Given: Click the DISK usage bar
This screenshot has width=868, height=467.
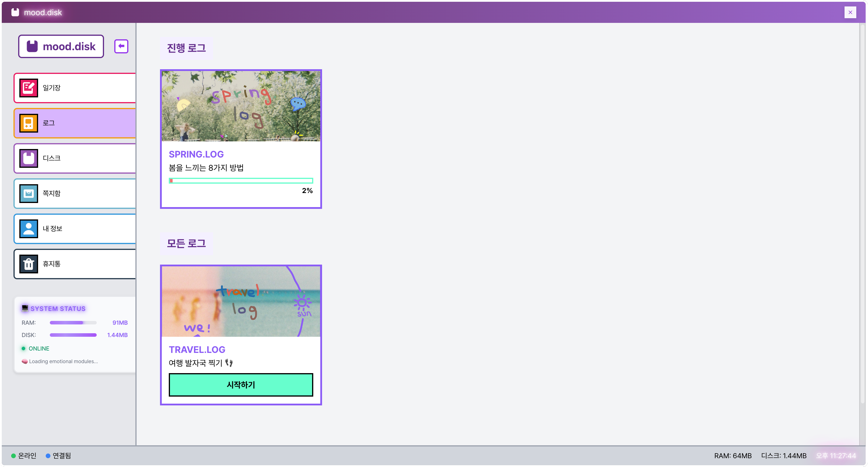Looking at the screenshot, I should [73, 335].
